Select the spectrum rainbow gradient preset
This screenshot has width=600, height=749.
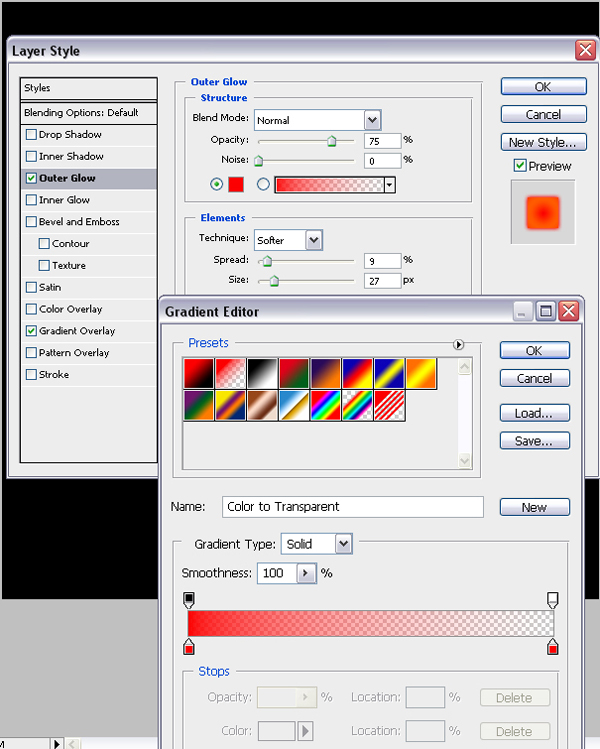(x=326, y=406)
